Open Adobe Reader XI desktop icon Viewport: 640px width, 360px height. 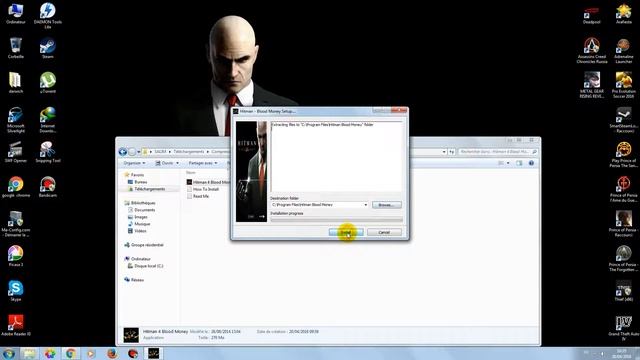pyautogui.click(x=16, y=325)
